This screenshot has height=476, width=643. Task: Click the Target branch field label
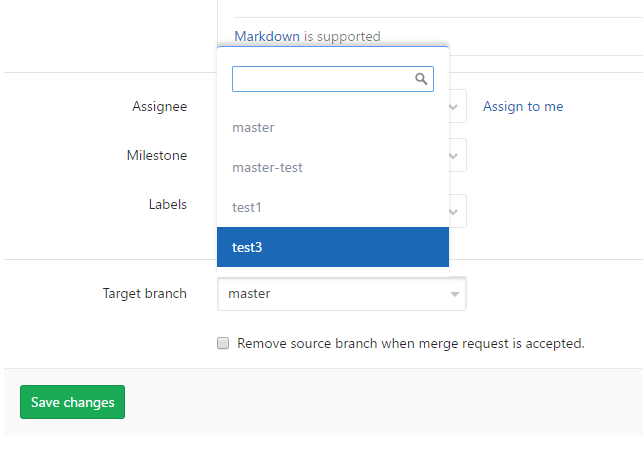click(144, 294)
